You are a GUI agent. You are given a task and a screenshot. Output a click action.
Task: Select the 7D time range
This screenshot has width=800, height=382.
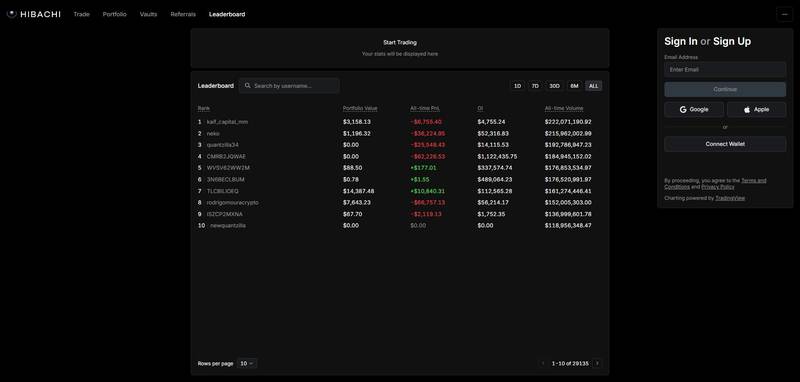(x=535, y=86)
